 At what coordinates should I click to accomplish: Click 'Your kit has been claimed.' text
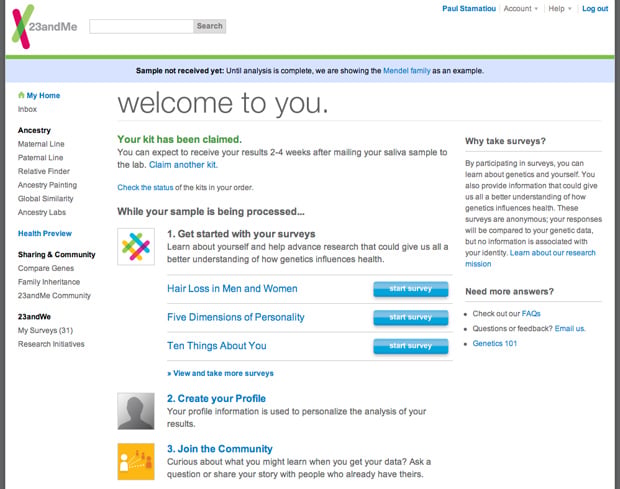tap(180, 140)
